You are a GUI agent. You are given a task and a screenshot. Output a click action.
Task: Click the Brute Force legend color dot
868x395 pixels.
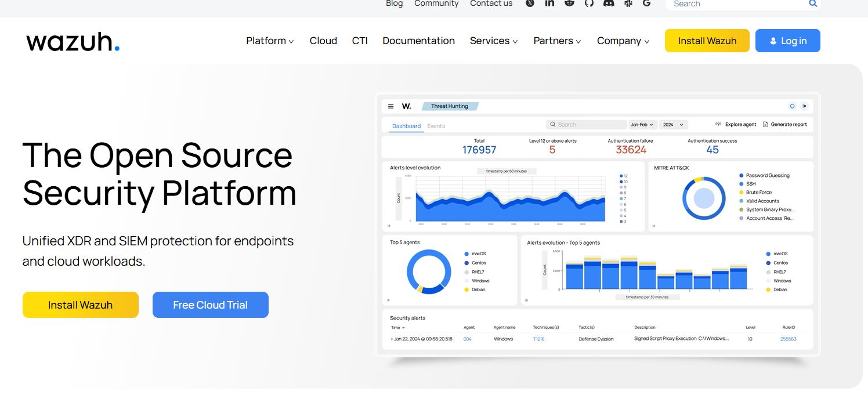(x=742, y=192)
